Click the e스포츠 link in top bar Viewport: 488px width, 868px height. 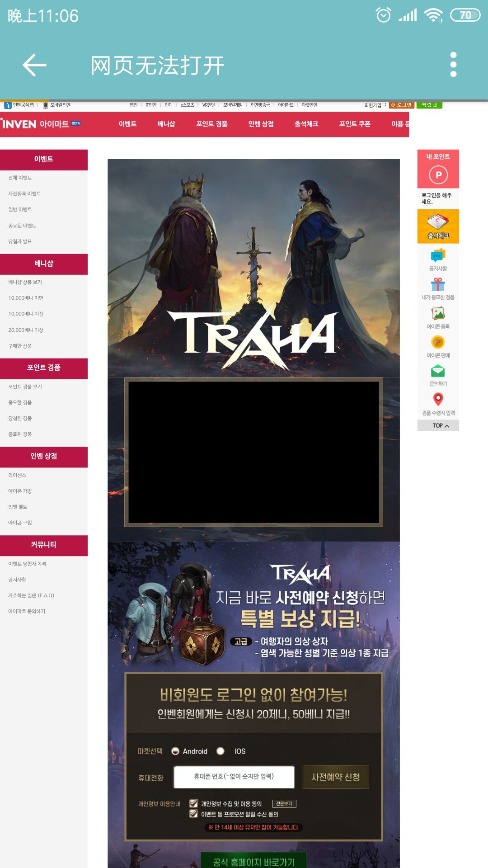[x=187, y=105]
